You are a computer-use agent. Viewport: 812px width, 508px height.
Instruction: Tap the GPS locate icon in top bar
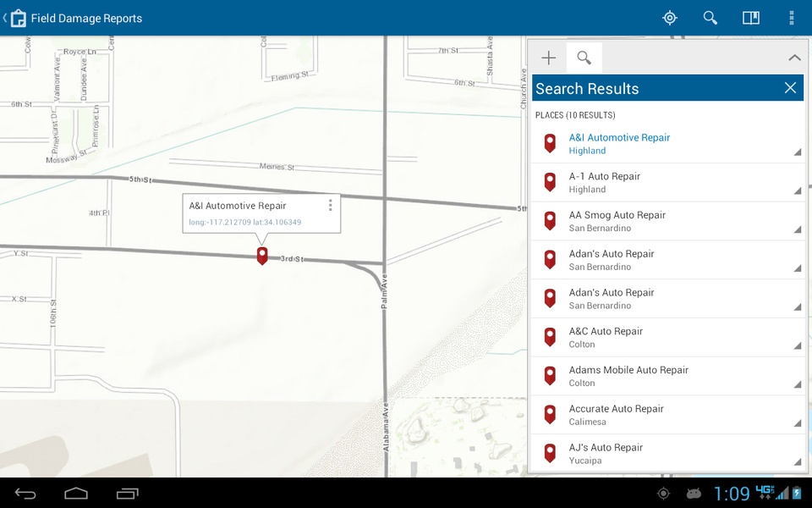click(x=670, y=18)
